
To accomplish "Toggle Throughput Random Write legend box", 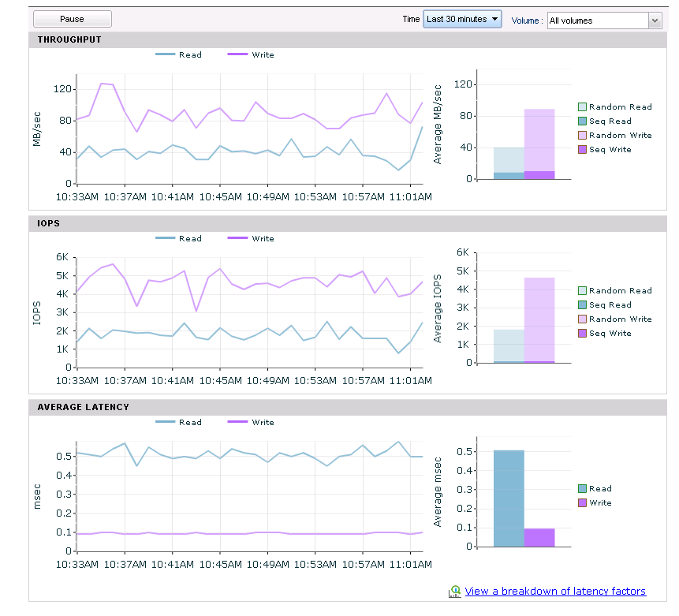I will click(x=583, y=135).
